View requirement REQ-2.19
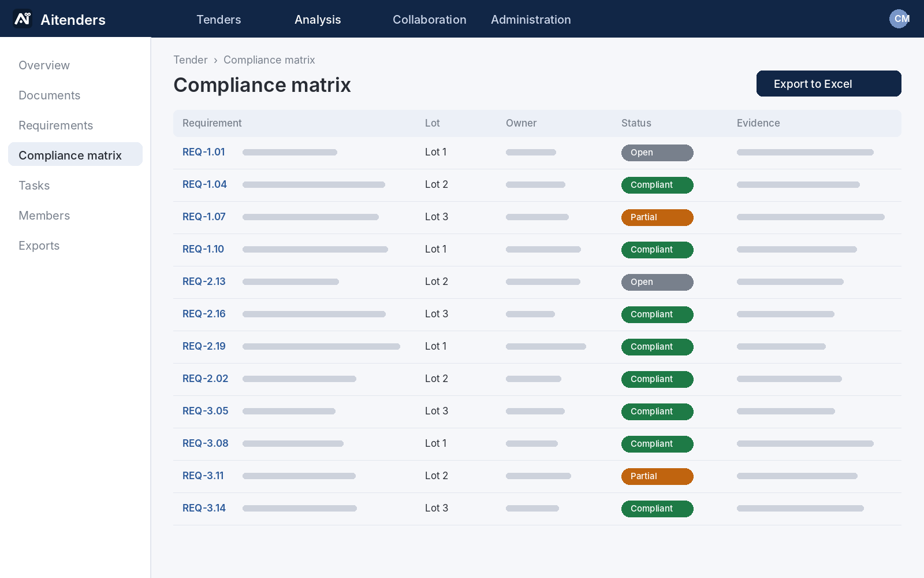924x578 pixels. [x=204, y=346]
